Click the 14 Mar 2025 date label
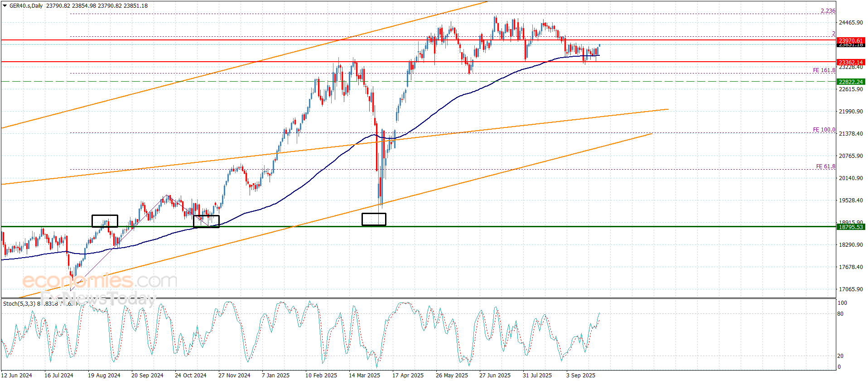Viewport: 868px width, 381px height. (x=364, y=375)
